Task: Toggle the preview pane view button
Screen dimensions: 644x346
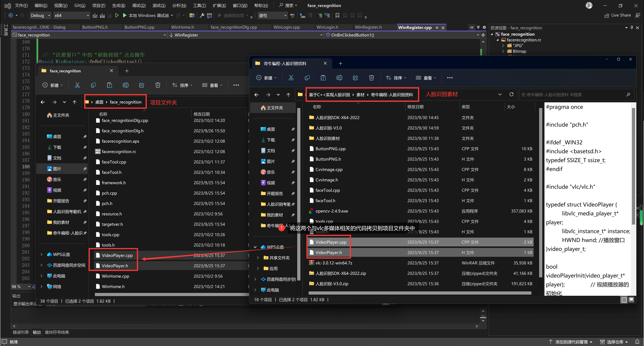Action: pos(631,299)
